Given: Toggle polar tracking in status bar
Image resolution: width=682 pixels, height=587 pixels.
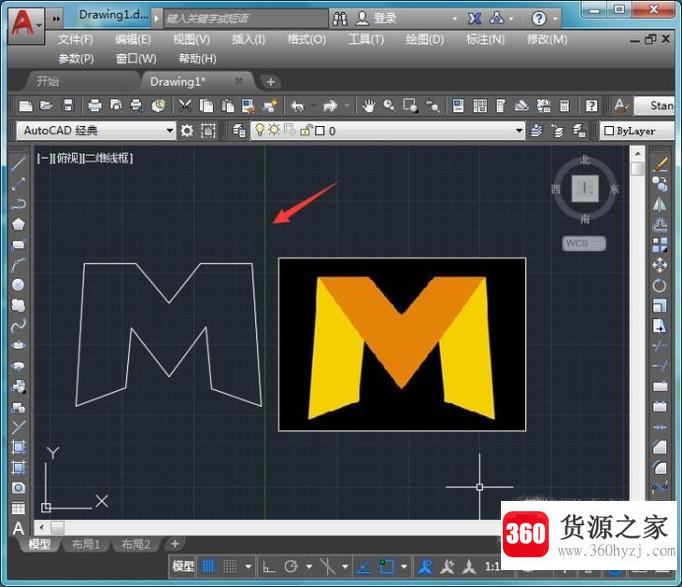Looking at the screenshot, I should click(291, 566).
